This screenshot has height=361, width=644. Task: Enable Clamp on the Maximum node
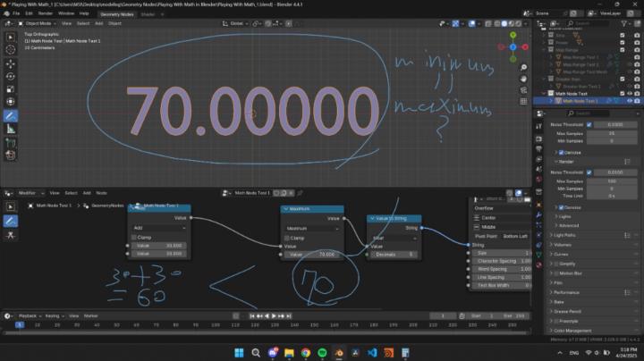pyautogui.click(x=286, y=238)
